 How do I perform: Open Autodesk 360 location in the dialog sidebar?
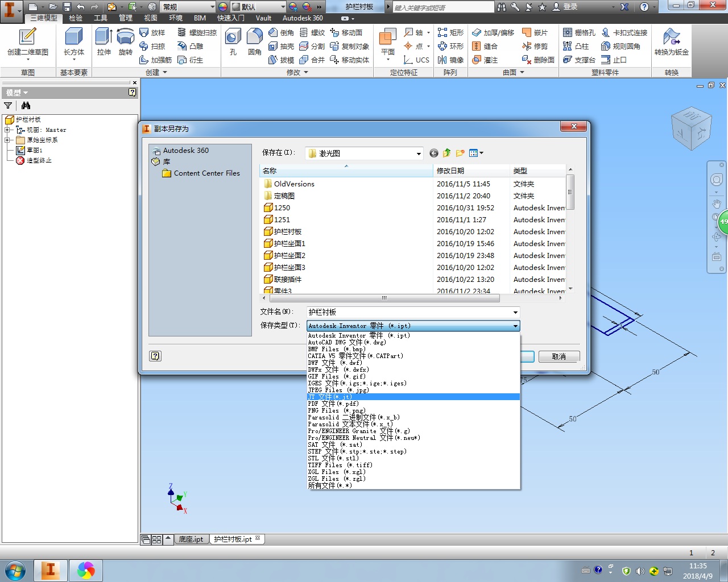coord(181,151)
